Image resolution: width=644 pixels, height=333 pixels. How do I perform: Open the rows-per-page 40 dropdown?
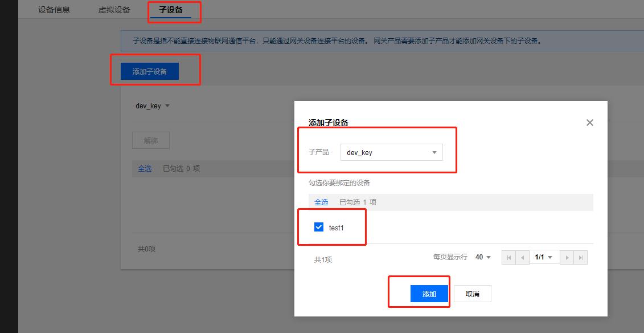[x=482, y=257]
